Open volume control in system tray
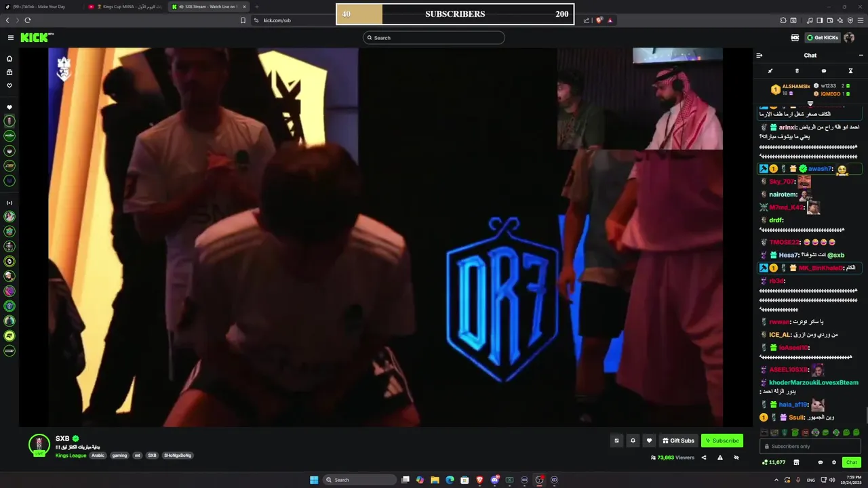The image size is (868, 488). pyautogui.click(x=832, y=480)
